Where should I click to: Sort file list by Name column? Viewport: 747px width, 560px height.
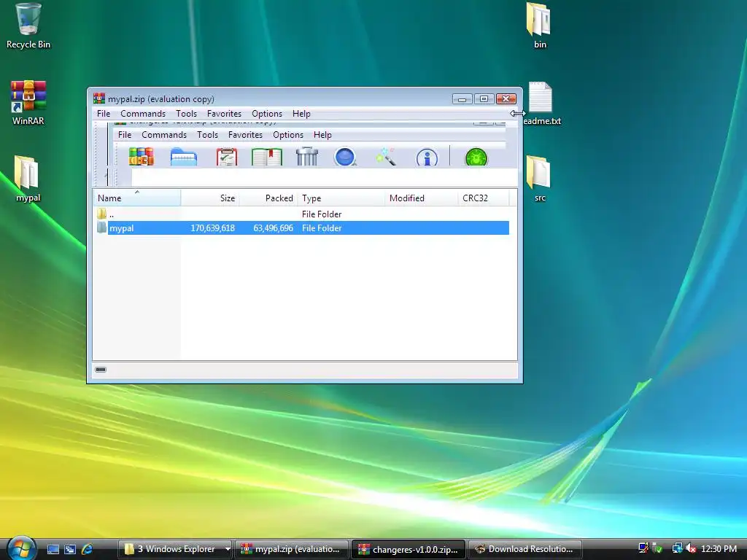[x=136, y=198]
